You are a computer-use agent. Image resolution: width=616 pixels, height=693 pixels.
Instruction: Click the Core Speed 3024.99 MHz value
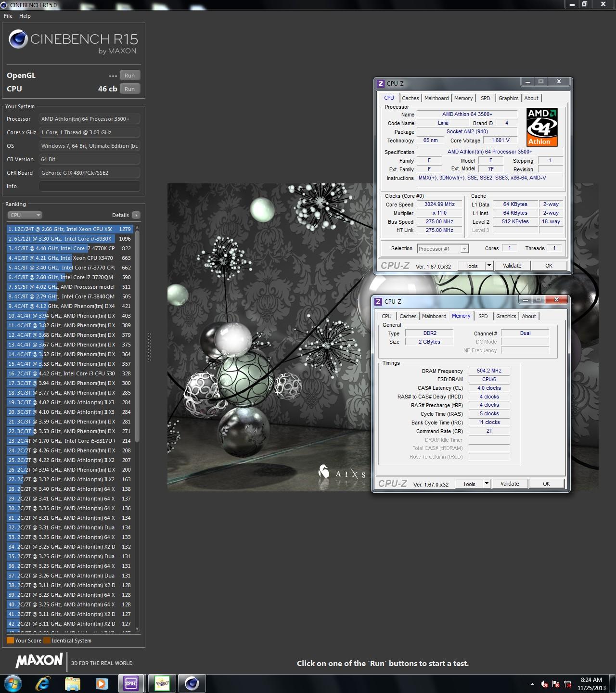pyautogui.click(x=439, y=205)
